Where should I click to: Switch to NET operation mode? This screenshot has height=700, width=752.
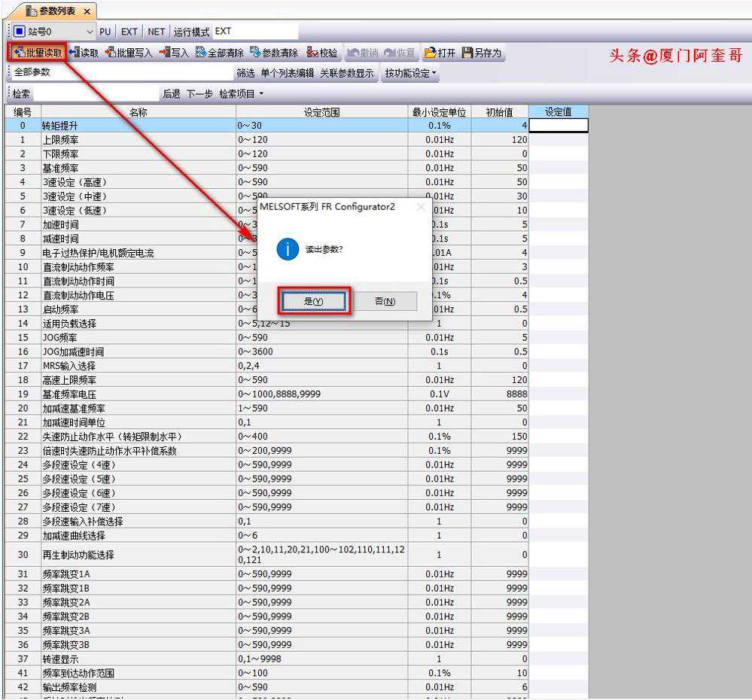point(156,32)
